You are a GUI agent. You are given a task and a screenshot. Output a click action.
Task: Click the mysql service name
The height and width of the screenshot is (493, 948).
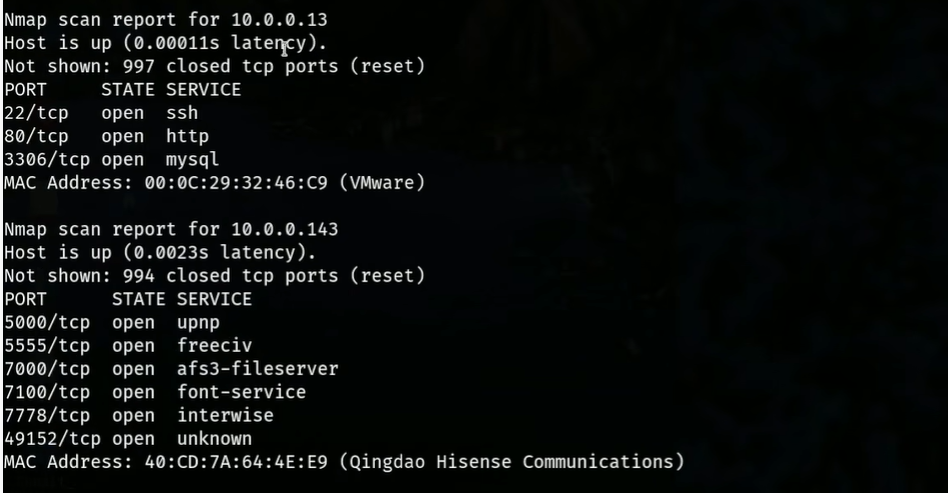click(193, 159)
